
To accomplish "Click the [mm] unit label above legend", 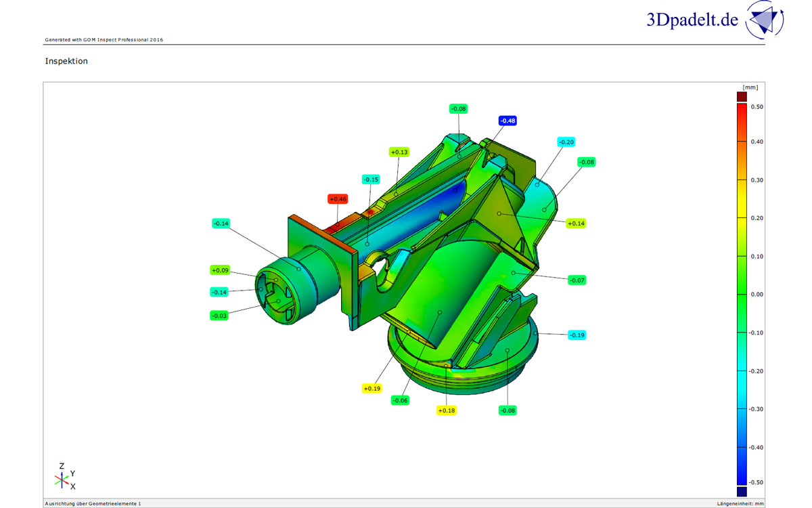I will pyautogui.click(x=750, y=87).
